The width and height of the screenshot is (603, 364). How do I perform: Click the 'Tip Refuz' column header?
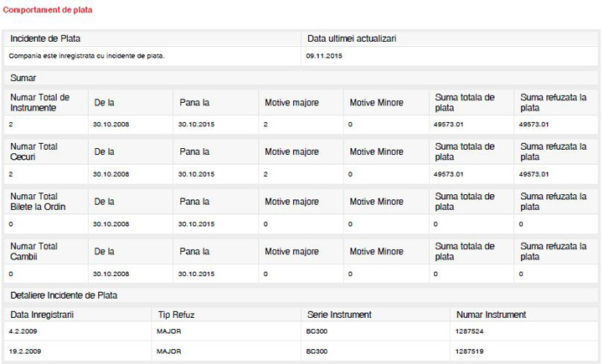[176, 315]
